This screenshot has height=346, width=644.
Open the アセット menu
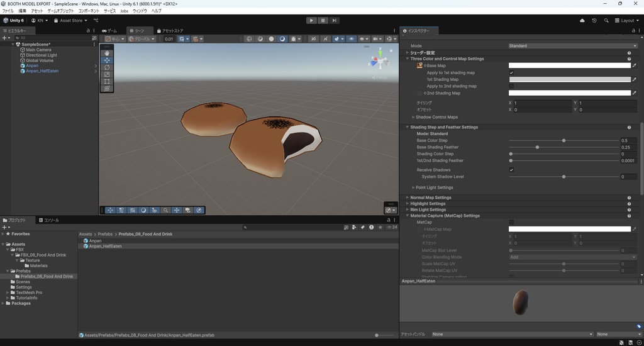click(36, 11)
